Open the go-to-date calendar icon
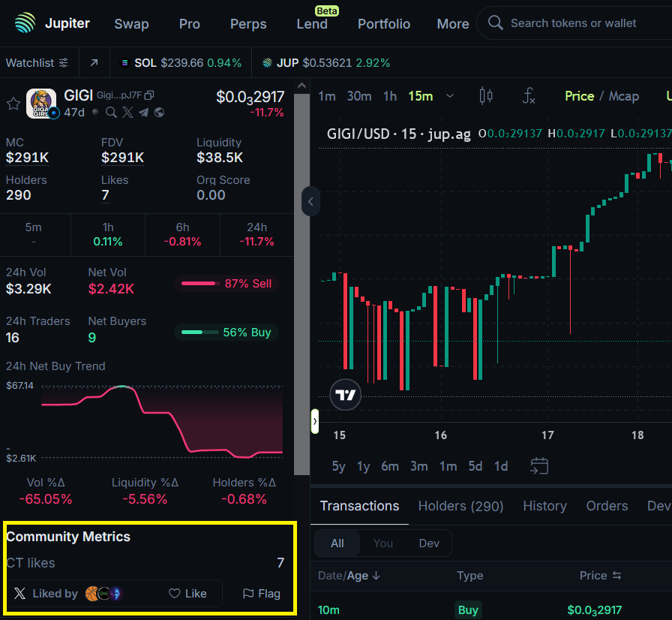 tap(539, 466)
